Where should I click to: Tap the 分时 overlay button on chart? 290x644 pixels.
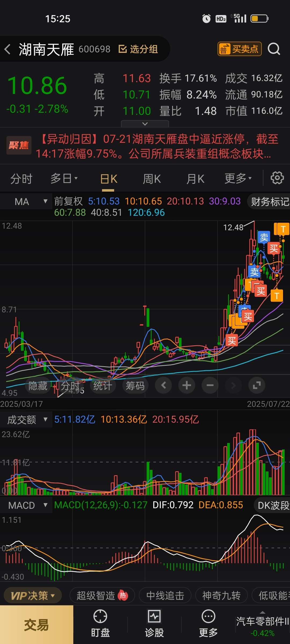click(x=70, y=386)
